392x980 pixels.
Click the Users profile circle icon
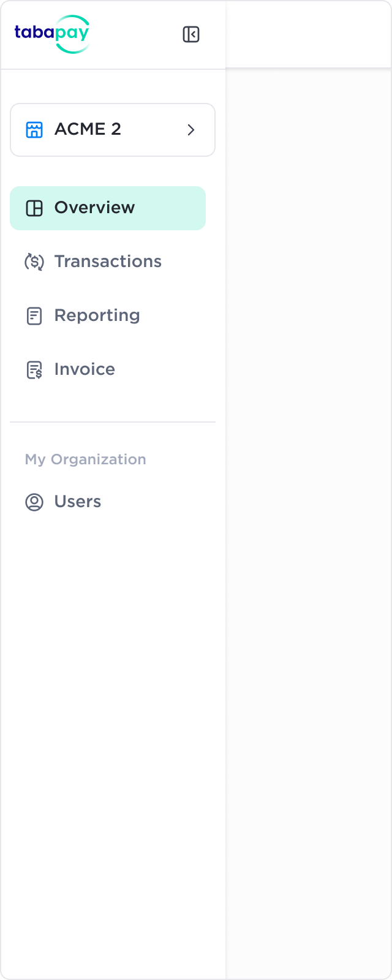pos(34,502)
